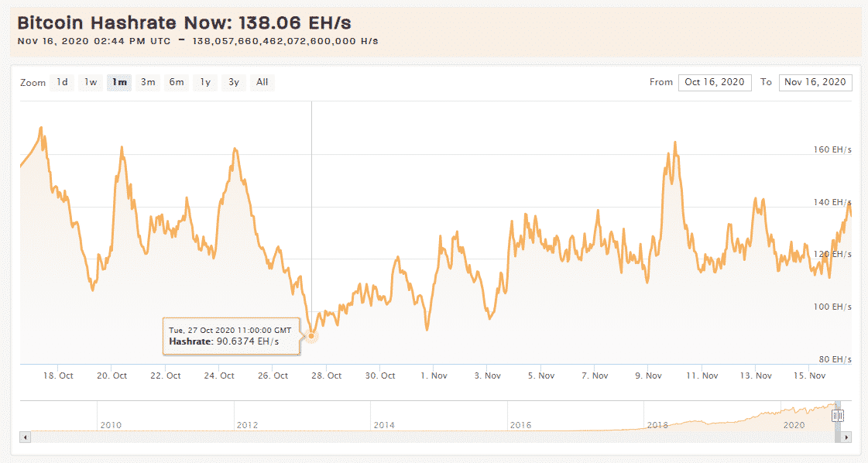Click the To date field
The image size is (868, 463).
click(815, 82)
